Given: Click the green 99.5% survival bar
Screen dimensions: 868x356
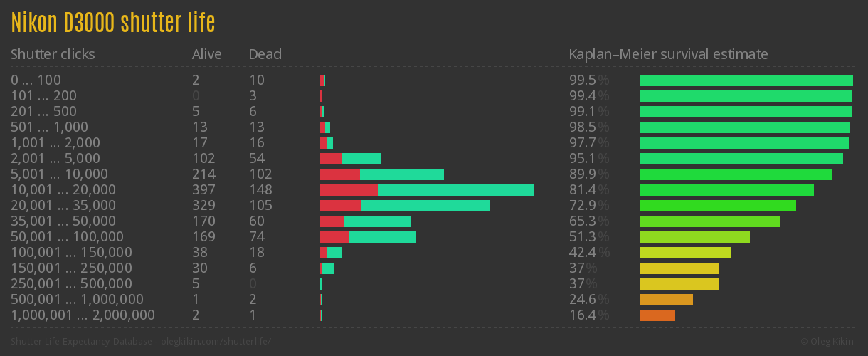Looking at the screenshot, I should click(x=746, y=80).
